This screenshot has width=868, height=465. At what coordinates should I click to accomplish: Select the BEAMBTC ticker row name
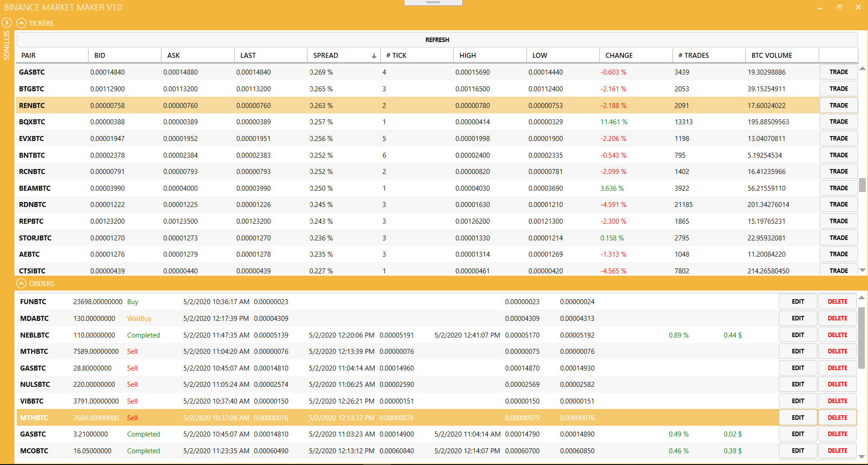point(35,188)
